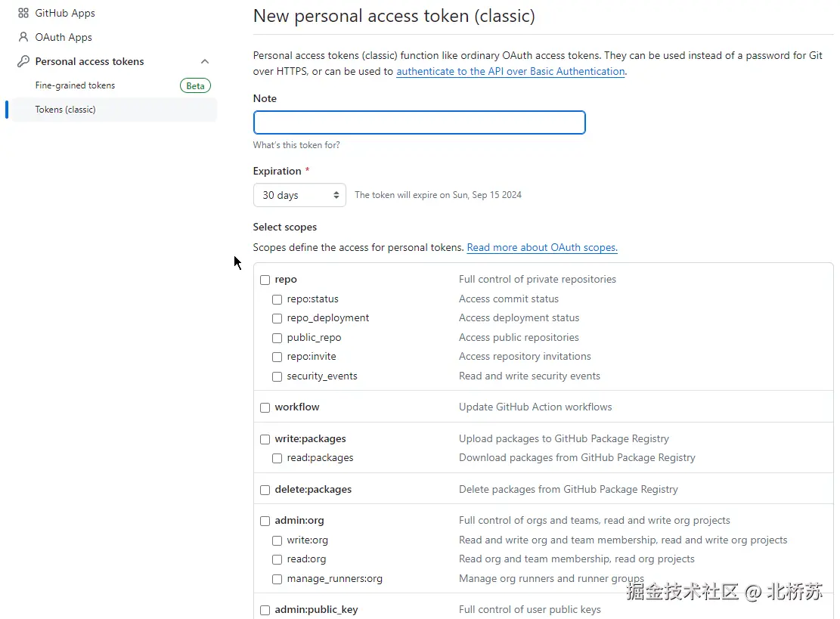Select the read:org scope checkbox
Image resolution: width=840 pixels, height=619 pixels.
(277, 559)
